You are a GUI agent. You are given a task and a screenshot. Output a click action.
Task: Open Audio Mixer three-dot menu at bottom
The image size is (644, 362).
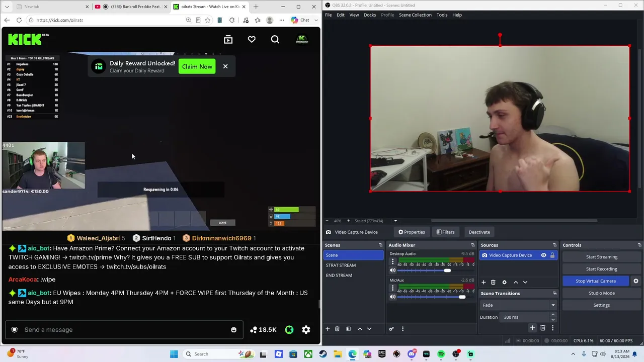(403, 329)
